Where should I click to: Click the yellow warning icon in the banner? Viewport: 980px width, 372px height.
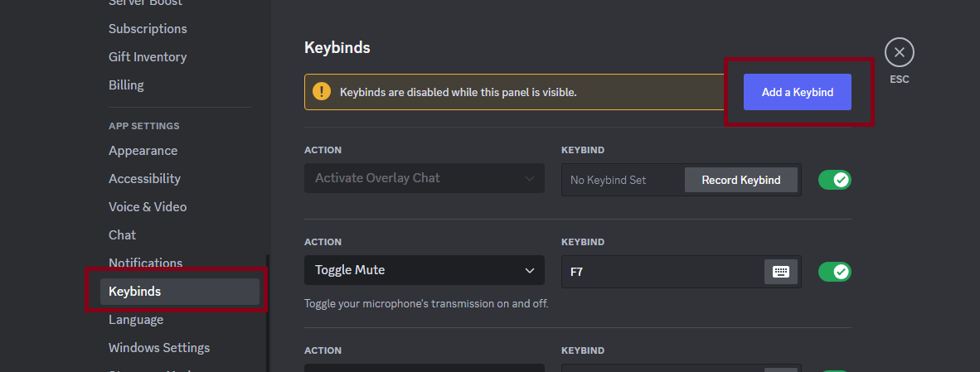[x=323, y=92]
